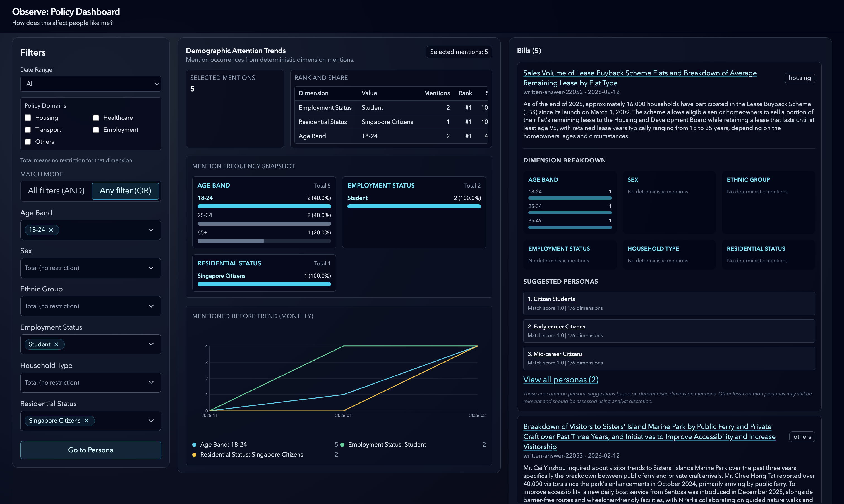Screen dimensions: 844x504
Task: Expand the Ethnic Group dropdown
Action: click(x=91, y=306)
